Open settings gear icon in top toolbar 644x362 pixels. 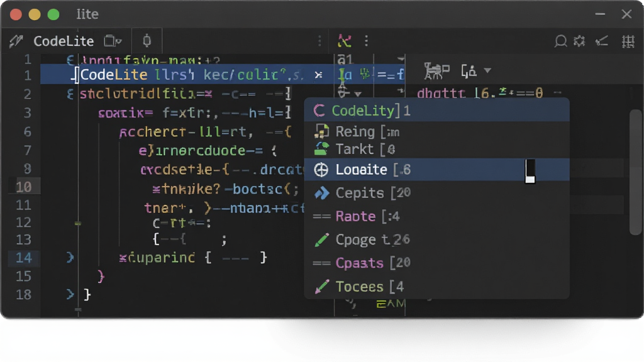pyautogui.click(x=579, y=41)
